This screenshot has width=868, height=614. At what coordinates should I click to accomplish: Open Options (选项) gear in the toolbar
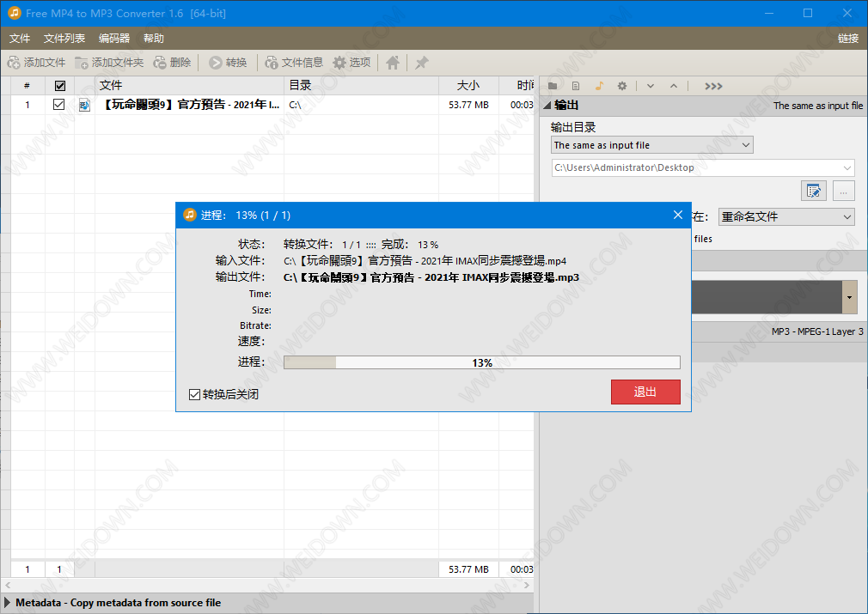click(352, 63)
